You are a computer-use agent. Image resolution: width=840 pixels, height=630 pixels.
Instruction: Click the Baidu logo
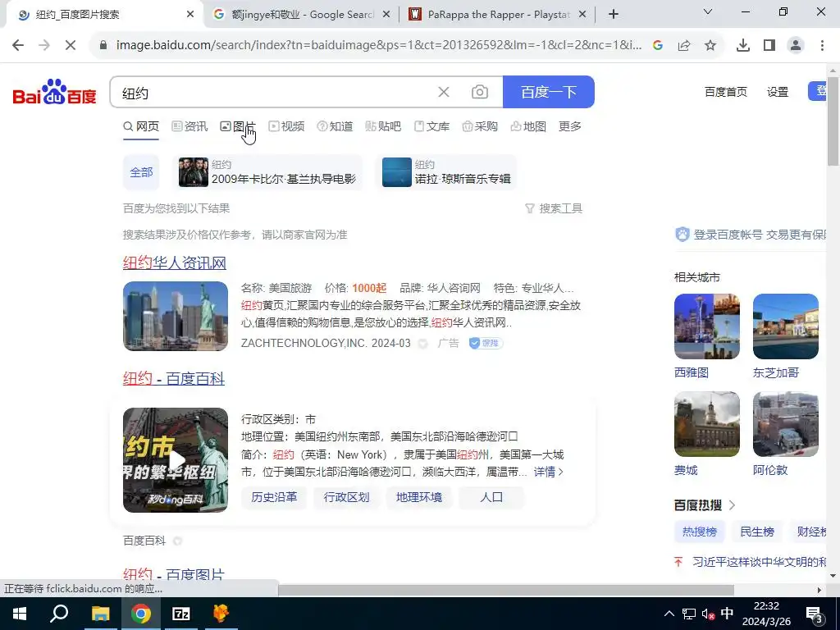click(54, 92)
